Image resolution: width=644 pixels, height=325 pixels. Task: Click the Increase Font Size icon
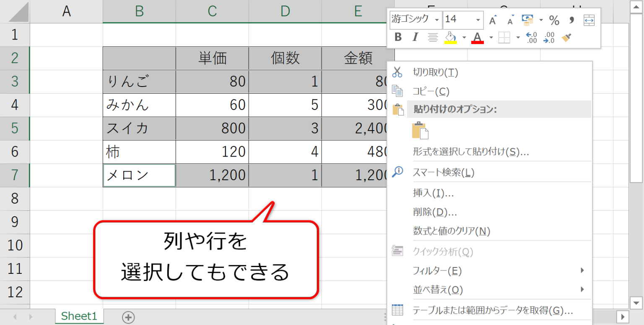(493, 20)
